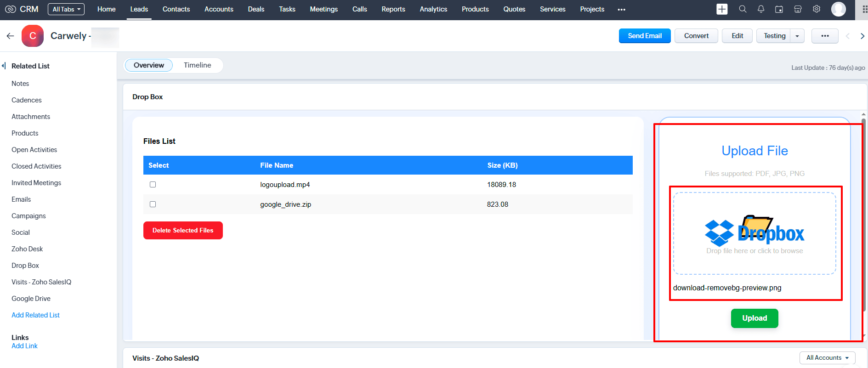Switch to the Timeline tab
This screenshot has width=868, height=368.
click(x=197, y=65)
